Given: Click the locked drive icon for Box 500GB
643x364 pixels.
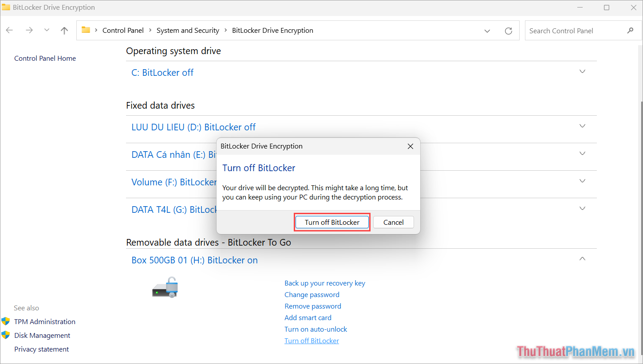Looking at the screenshot, I should (x=165, y=286).
